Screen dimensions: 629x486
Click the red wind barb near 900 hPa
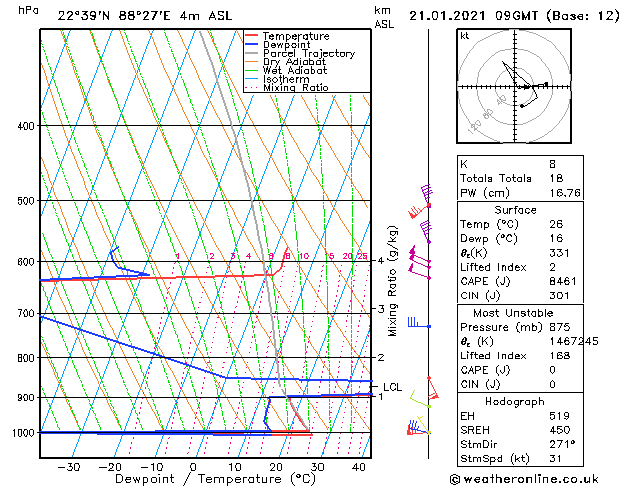point(432,388)
